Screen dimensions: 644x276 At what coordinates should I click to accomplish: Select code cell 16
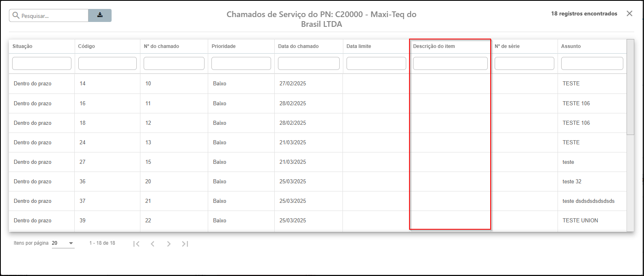tap(82, 103)
